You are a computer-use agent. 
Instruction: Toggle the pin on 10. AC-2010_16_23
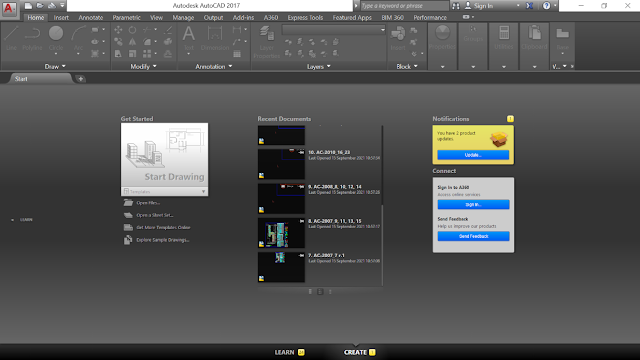pos(302,152)
